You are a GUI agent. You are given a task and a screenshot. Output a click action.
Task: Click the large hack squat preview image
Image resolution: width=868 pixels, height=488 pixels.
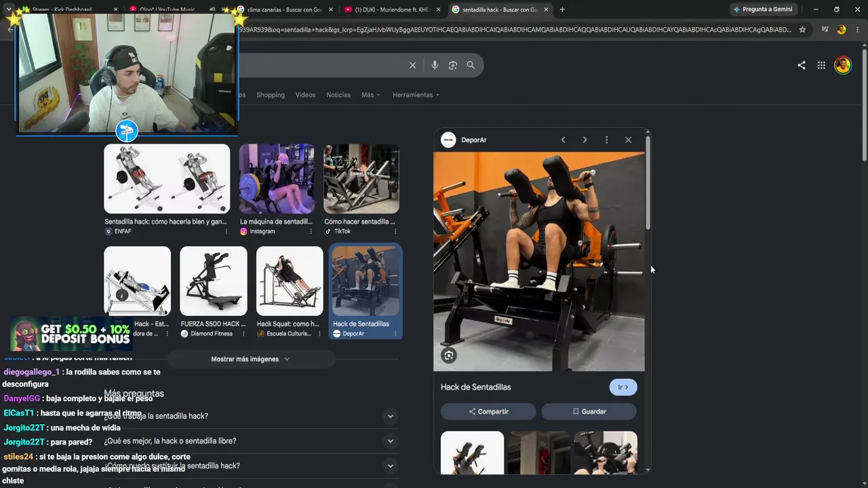[539, 262]
